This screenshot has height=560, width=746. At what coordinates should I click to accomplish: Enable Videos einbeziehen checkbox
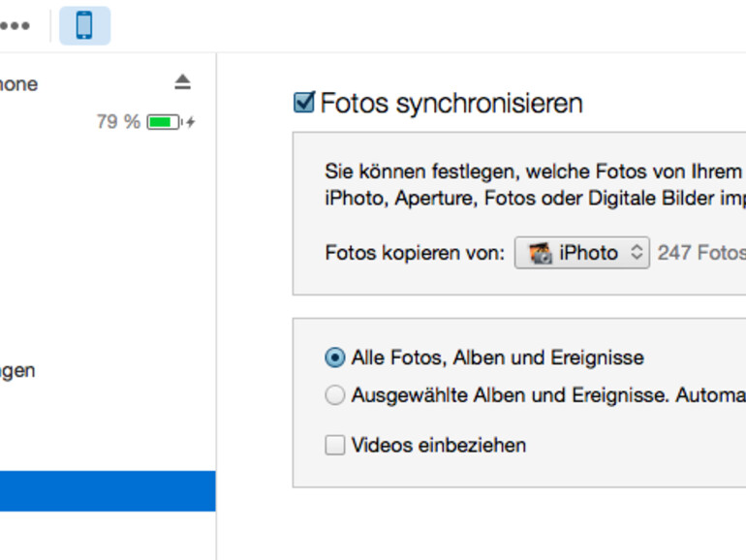pos(335,446)
